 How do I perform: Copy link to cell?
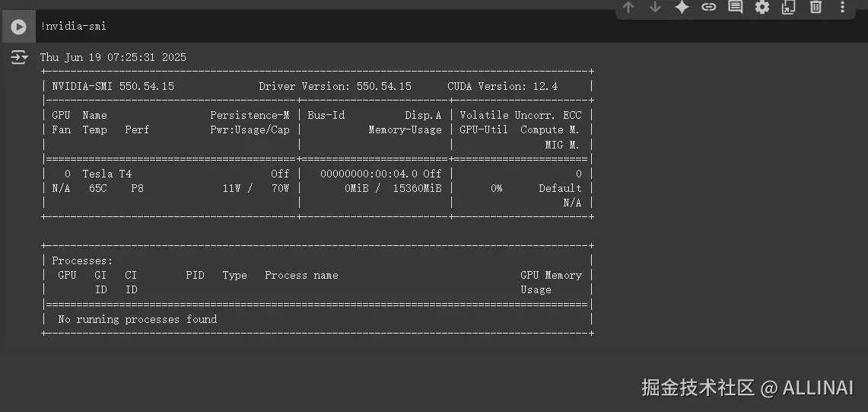708,7
